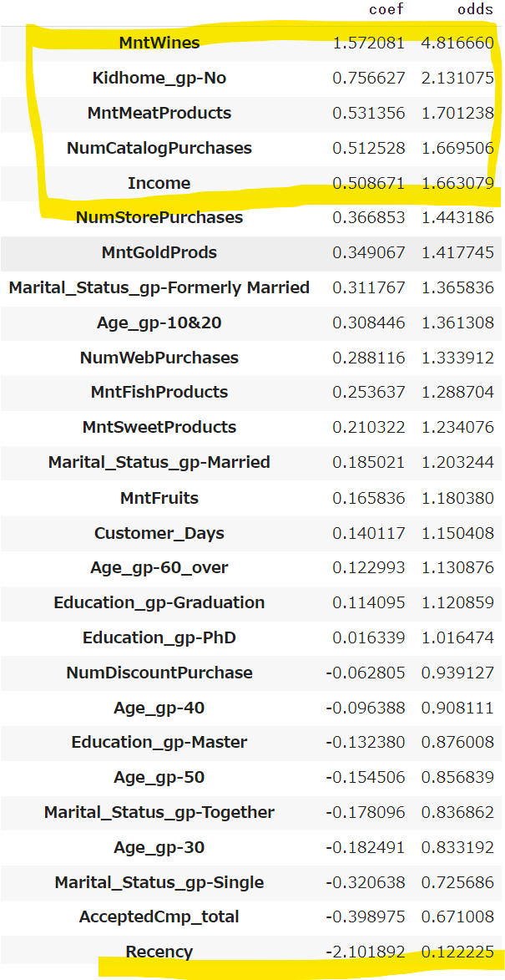Select the Kidhome_gp-No row label

coord(159,79)
